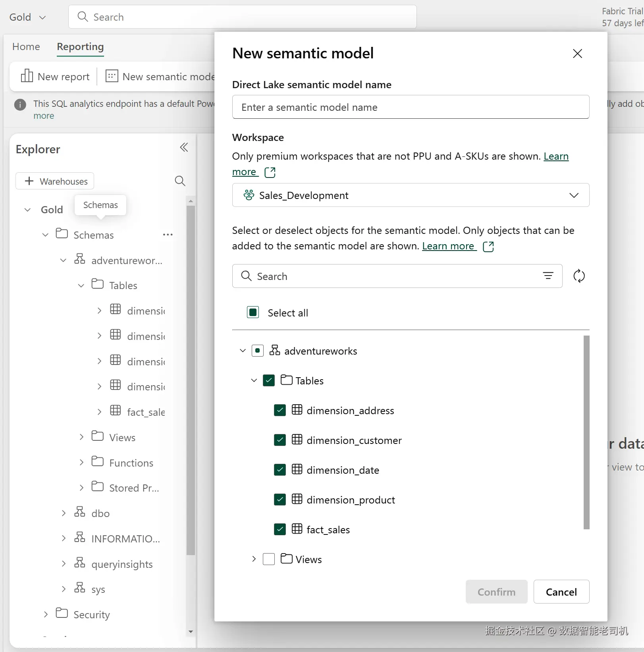
Task: Open the filter icon in object search
Action: click(x=548, y=276)
